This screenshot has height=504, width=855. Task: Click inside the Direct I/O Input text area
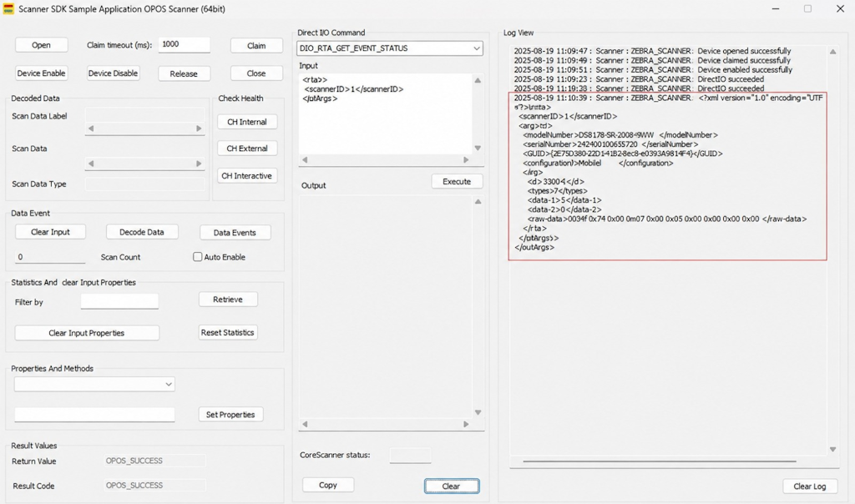(385, 113)
